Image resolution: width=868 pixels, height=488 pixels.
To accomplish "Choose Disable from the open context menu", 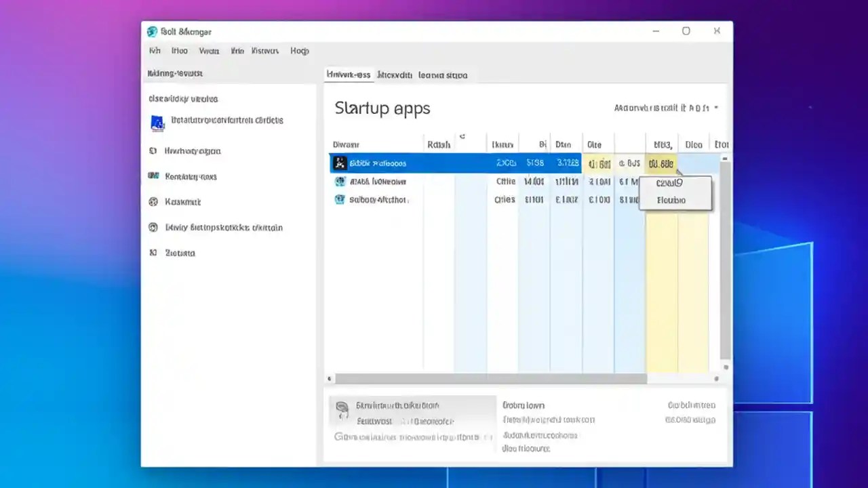I will pos(671,200).
